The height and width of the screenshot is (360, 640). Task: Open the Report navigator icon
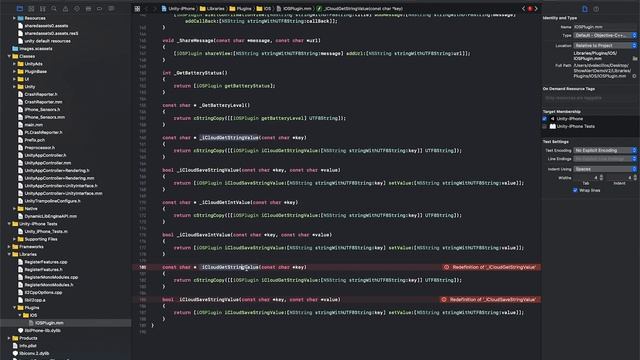tap(111, 9)
